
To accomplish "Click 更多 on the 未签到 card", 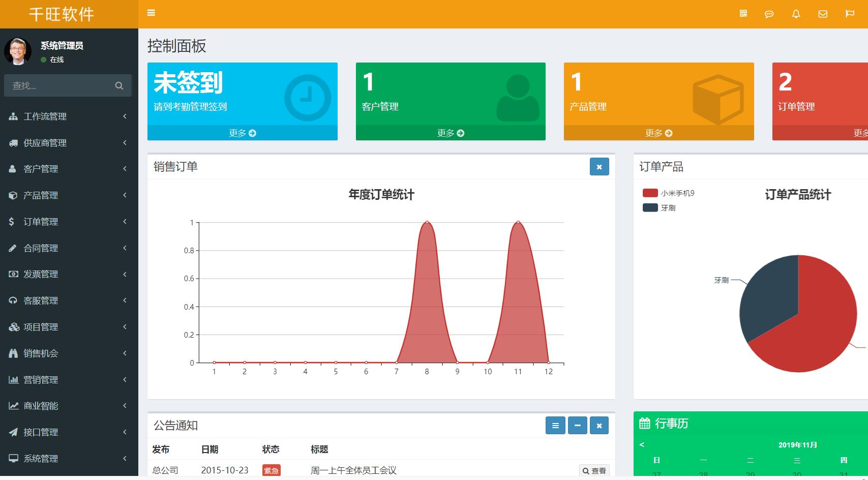I will [243, 133].
